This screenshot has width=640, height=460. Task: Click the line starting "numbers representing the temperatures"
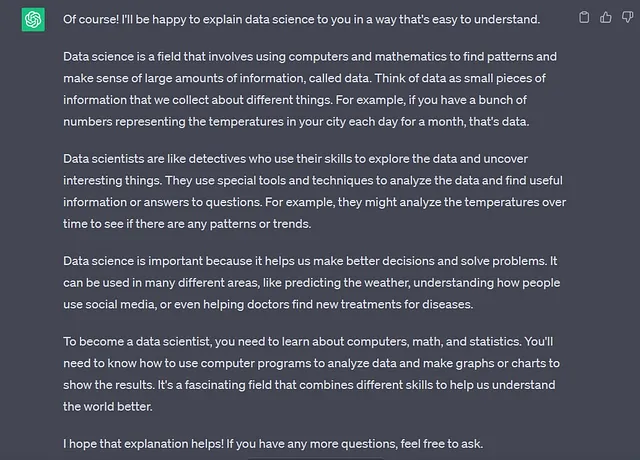(x=296, y=122)
